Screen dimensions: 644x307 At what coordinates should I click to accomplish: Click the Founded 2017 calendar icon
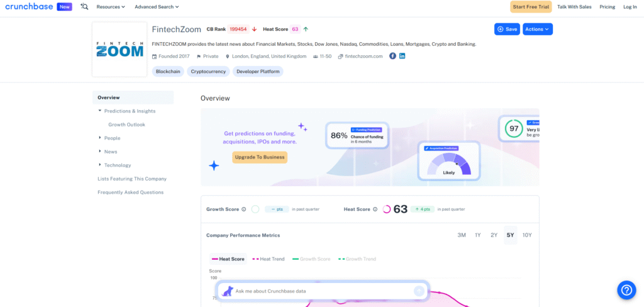[x=155, y=56]
